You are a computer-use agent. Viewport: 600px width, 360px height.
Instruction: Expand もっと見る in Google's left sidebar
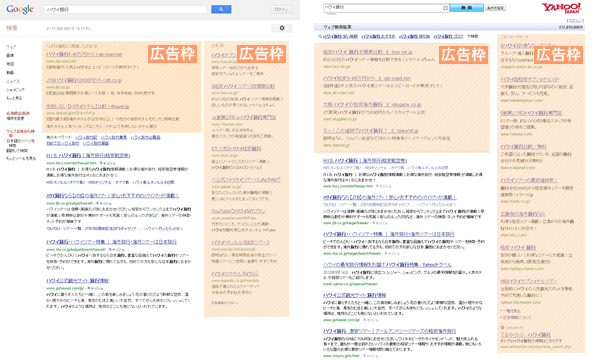(14, 98)
